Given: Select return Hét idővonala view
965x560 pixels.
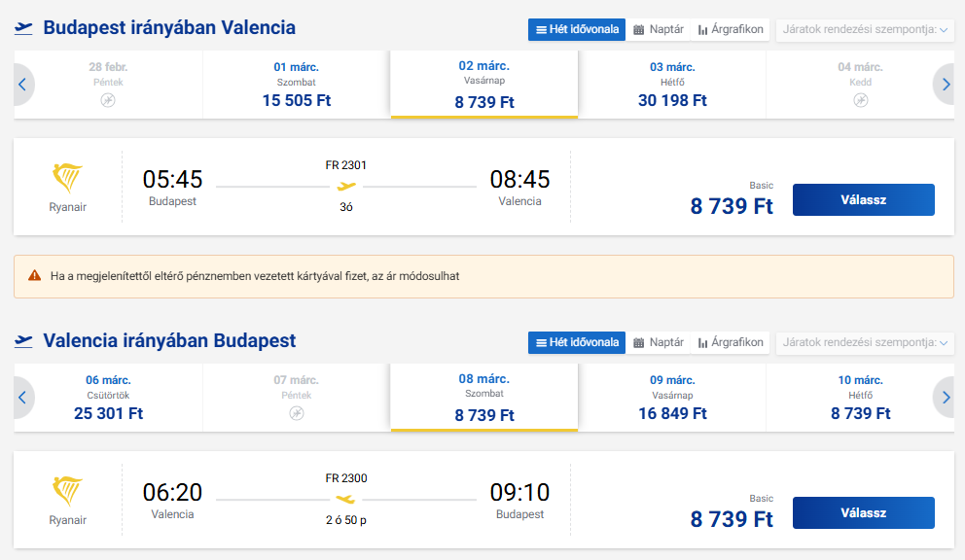Looking at the screenshot, I should tap(577, 343).
